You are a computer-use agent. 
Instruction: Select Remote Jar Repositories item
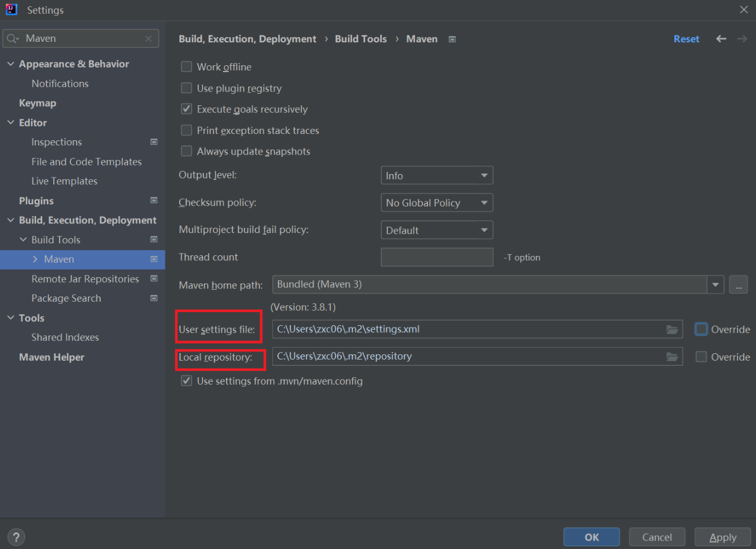point(85,279)
